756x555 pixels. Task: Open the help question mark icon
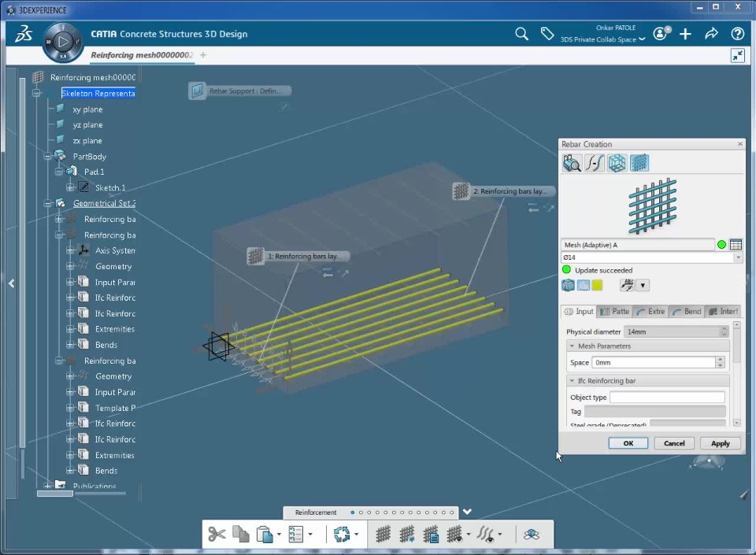(737, 34)
